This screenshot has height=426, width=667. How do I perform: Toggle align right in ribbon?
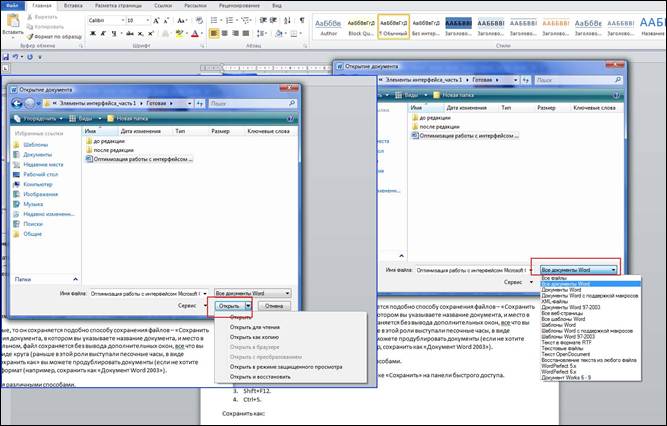tap(235, 33)
